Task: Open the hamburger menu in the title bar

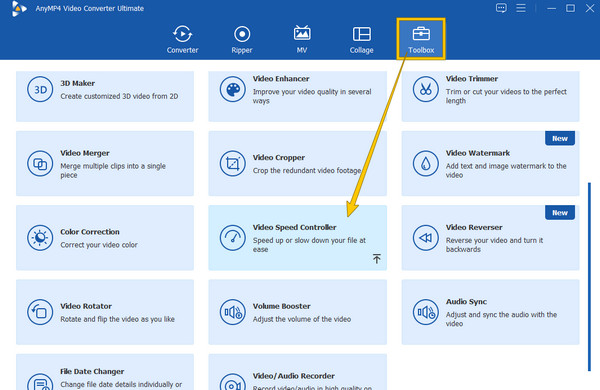Action: pyautogui.click(x=521, y=8)
